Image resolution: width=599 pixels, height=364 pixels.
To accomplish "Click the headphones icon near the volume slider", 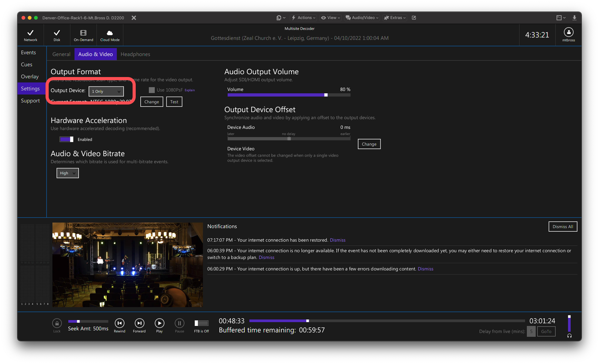I will tap(569, 336).
